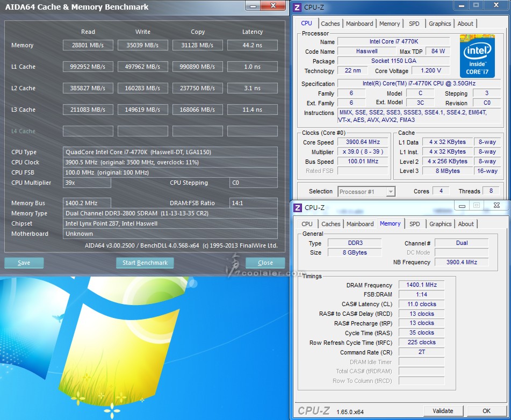This screenshot has width=511, height=420.
Task: Click Level 3 cache field 8 MBytes
Action: (448, 171)
